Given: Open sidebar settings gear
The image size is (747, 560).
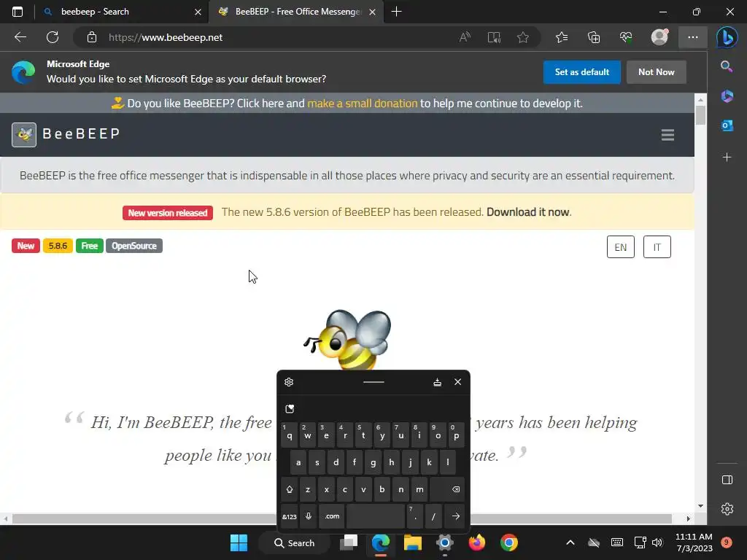Looking at the screenshot, I should coord(727,509).
